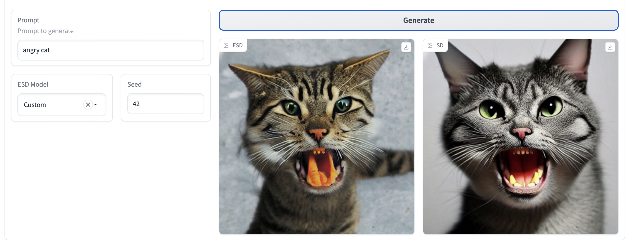Click the 'Prompt' label

point(28,20)
